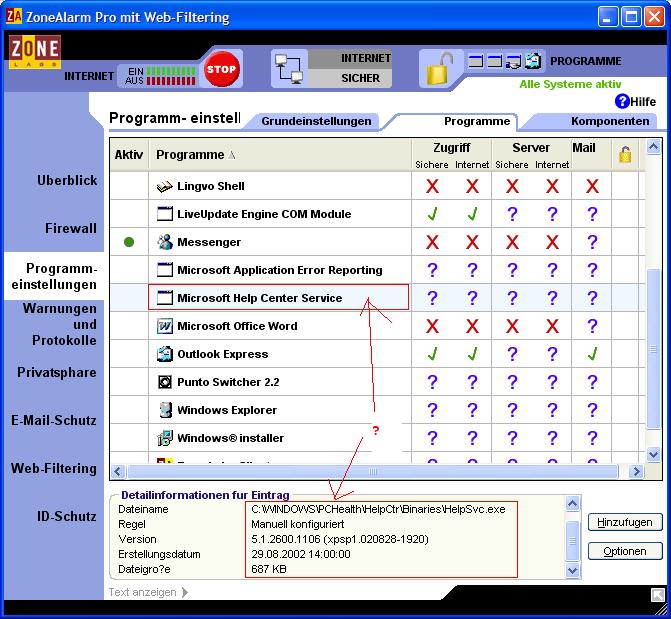Click the INTERNET zone label button
The image size is (671, 619).
click(x=350, y=58)
